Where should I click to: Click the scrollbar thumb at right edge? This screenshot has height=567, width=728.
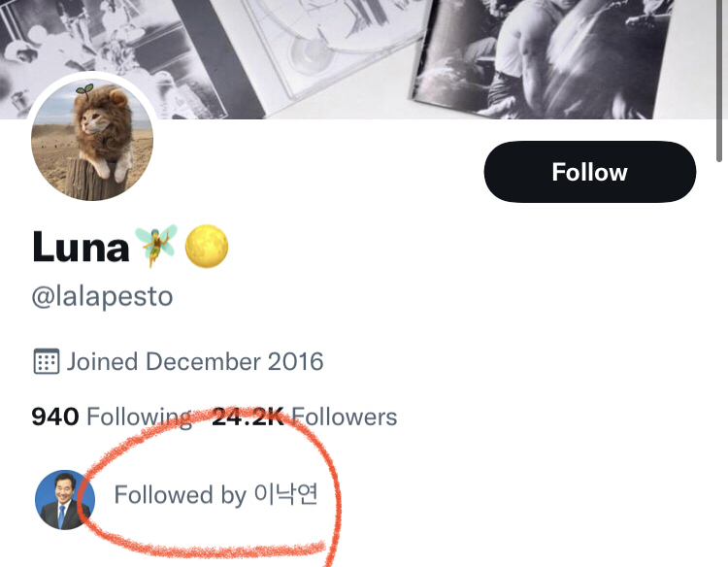pyautogui.click(x=718, y=78)
